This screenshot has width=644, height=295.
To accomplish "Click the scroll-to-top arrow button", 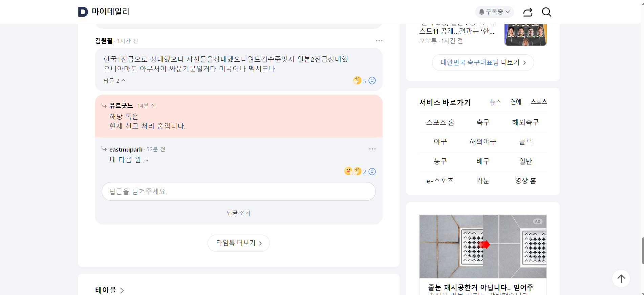I will [621, 278].
